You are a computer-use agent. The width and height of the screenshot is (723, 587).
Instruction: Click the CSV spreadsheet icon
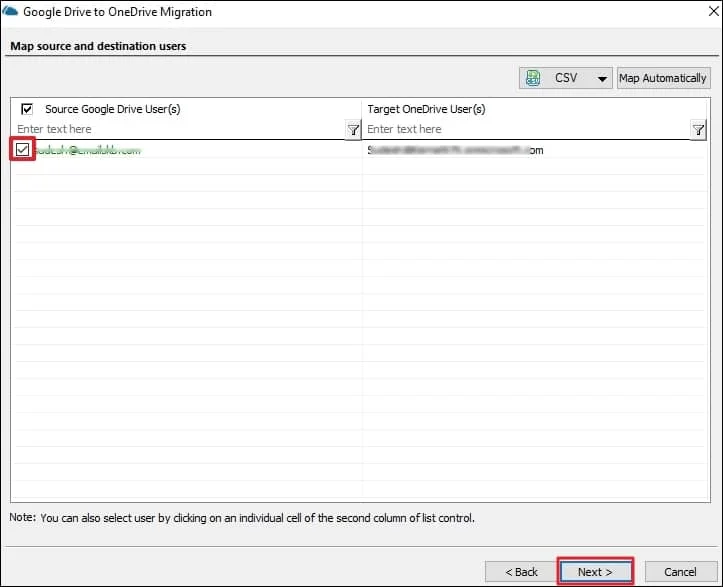pyautogui.click(x=533, y=78)
